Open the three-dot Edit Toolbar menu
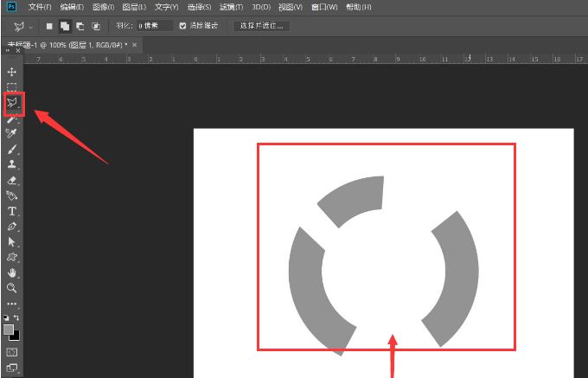Image resolution: width=588 pixels, height=378 pixels. point(12,304)
